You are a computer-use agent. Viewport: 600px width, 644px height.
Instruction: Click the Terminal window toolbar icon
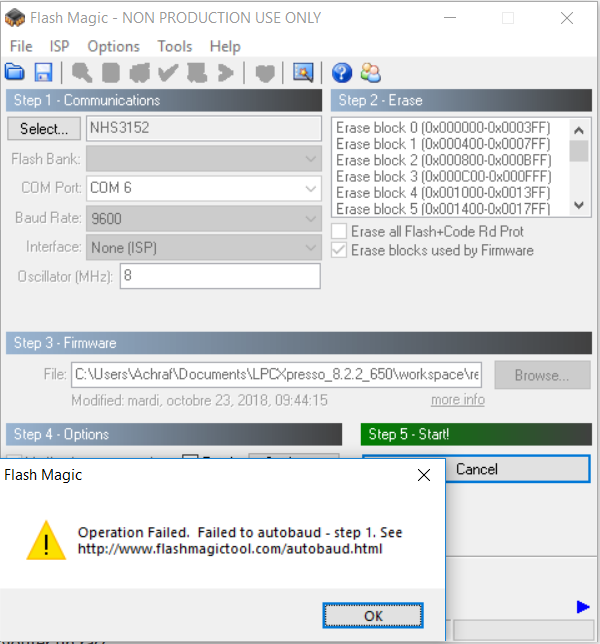coord(303,73)
